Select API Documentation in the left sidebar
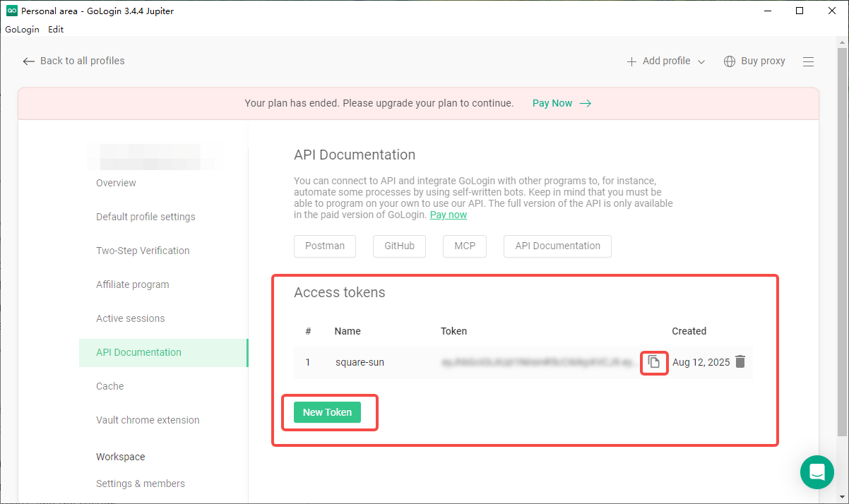This screenshot has width=849, height=504. pyautogui.click(x=163, y=352)
